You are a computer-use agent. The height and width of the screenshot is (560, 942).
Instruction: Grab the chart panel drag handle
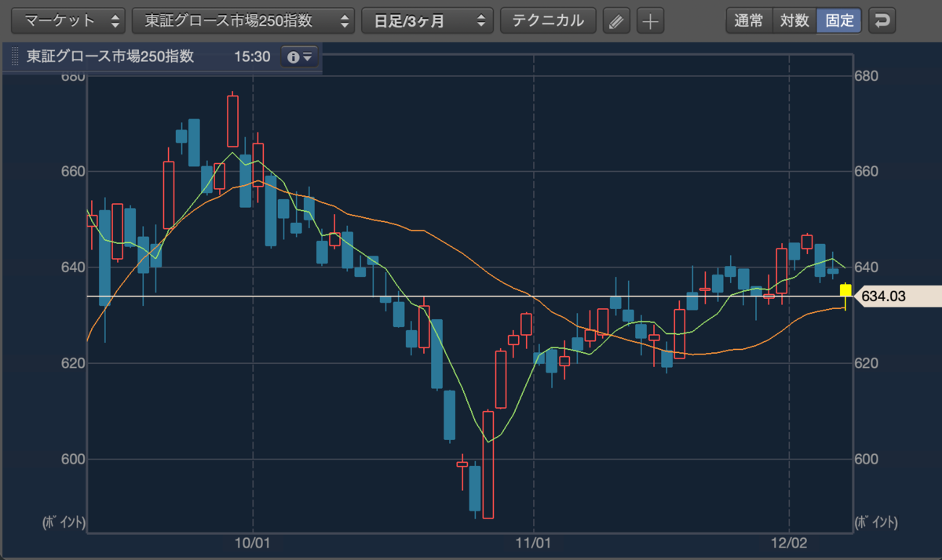click(13, 57)
